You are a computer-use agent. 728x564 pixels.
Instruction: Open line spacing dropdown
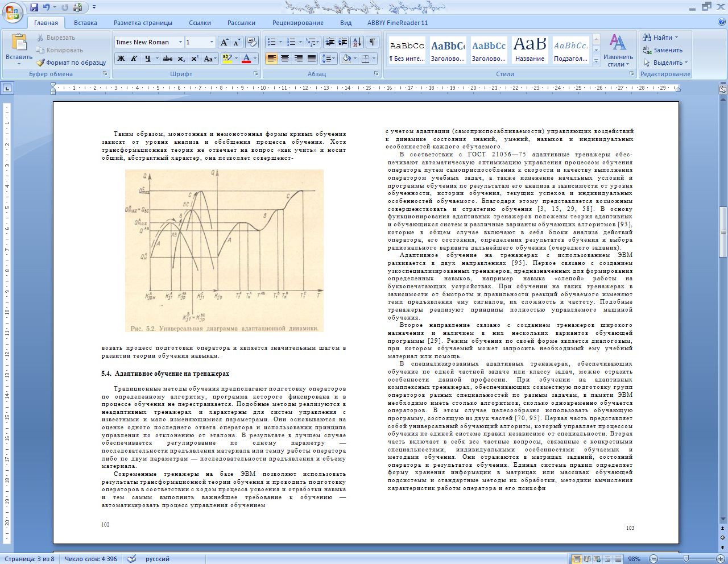click(329, 59)
